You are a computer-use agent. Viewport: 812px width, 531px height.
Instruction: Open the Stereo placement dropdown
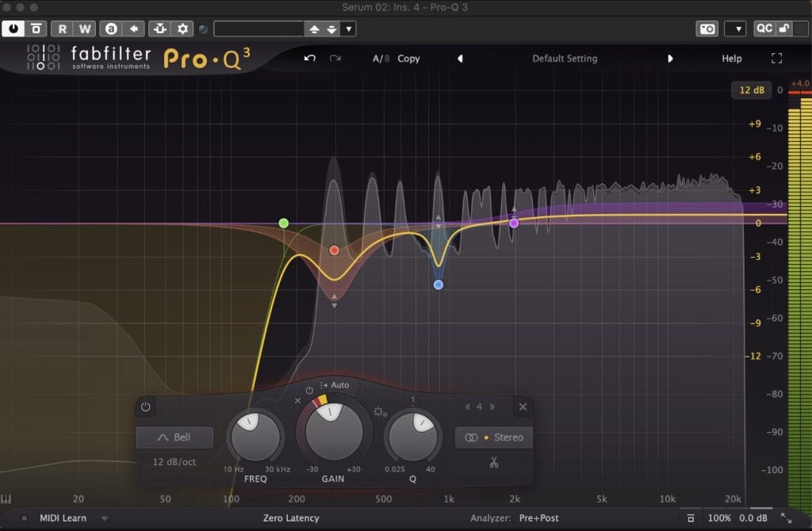point(493,437)
